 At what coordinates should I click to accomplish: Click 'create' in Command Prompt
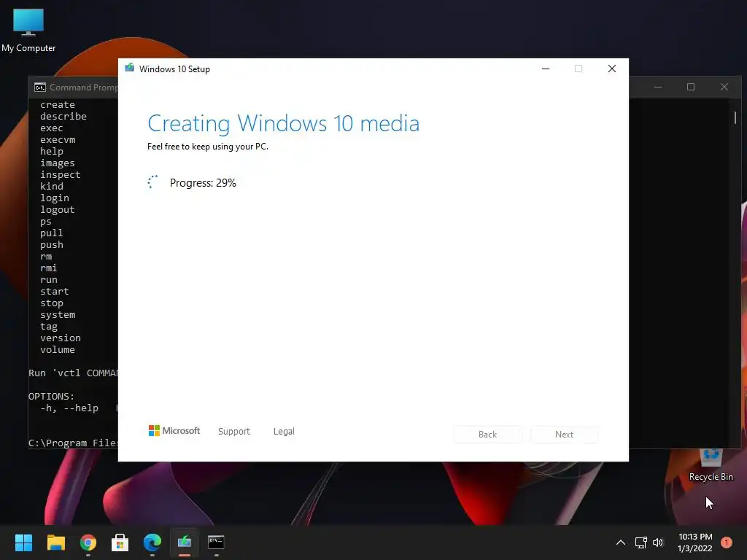pos(57,105)
